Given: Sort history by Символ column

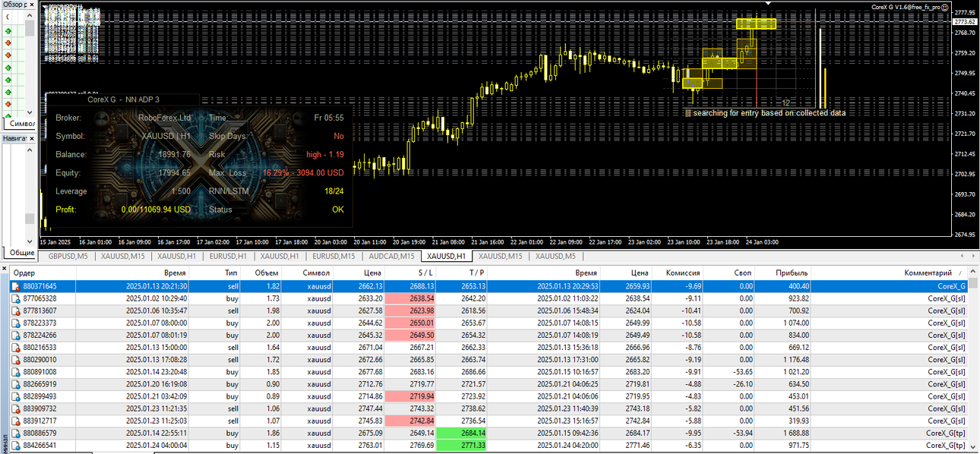Looking at the screenshot, I should 308,273.
